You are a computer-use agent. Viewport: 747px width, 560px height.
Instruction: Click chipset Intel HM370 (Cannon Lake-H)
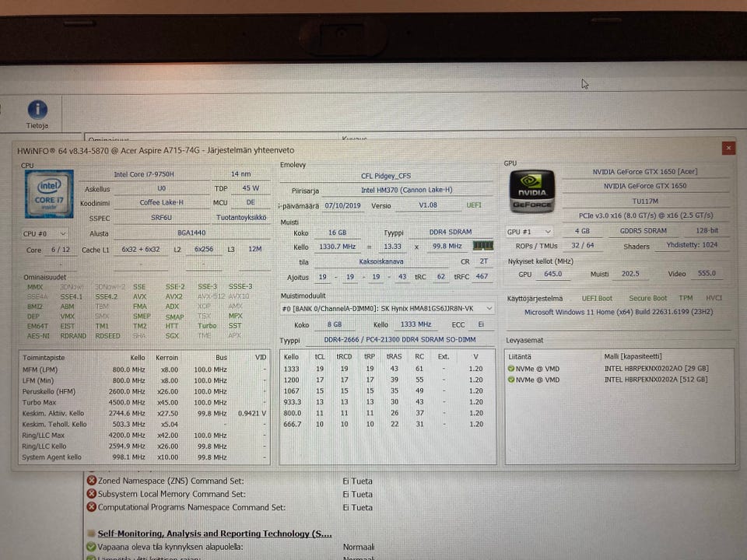[406, 190]
